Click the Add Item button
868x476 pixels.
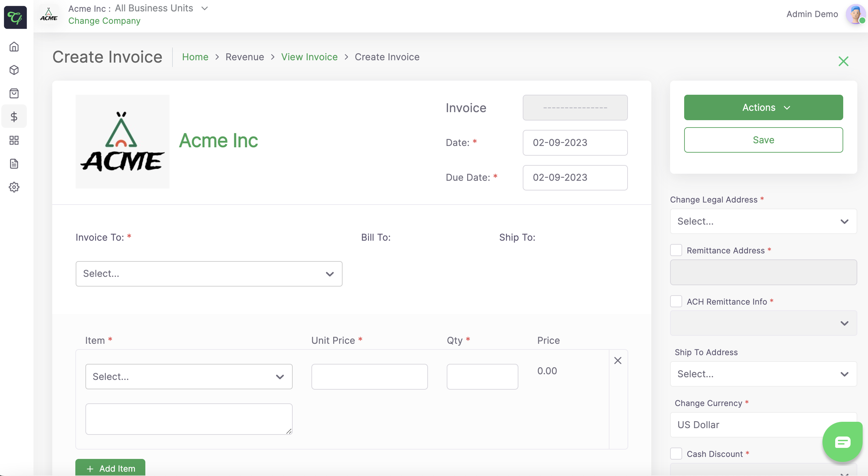pyautogui.click(x=110, y=468)
